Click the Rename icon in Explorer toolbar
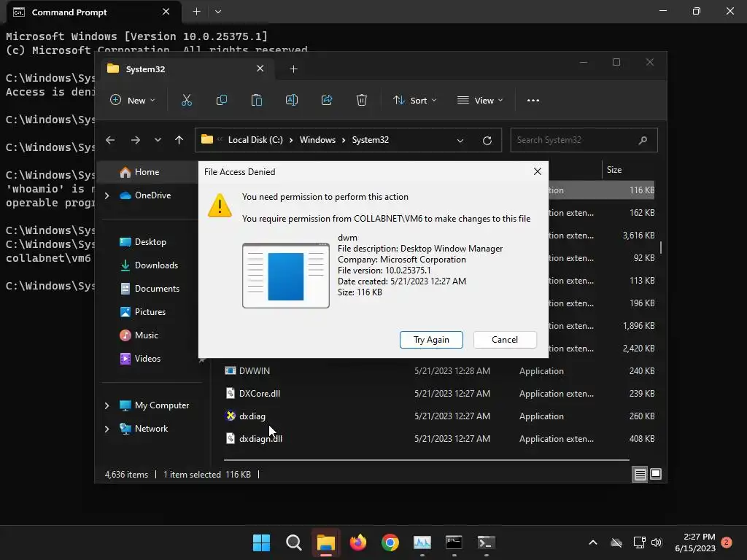The image size is (747, 560). pos(292,101)
